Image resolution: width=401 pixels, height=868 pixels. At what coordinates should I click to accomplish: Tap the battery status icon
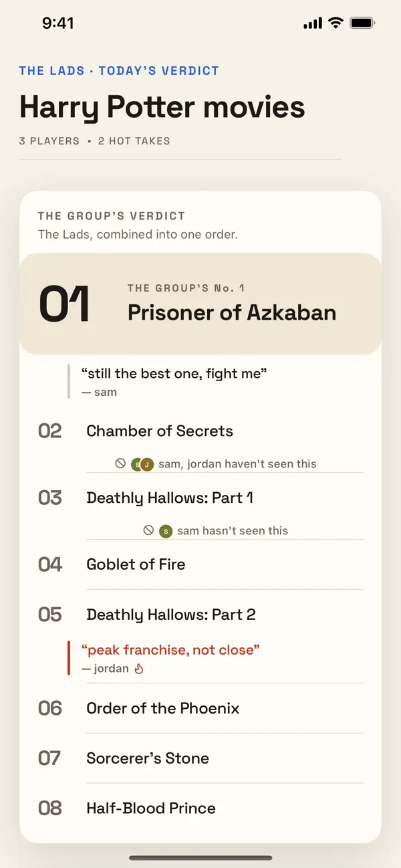[x=362, y=23]
